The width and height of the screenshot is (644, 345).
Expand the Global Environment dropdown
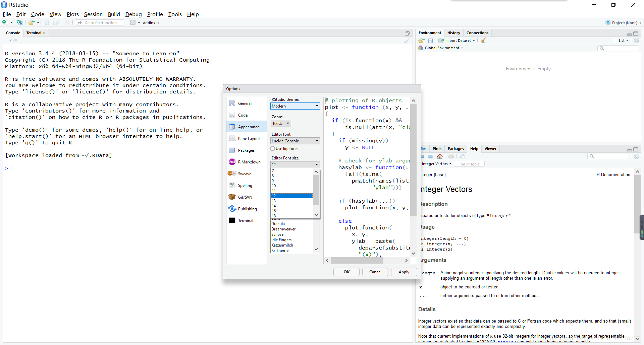(x=441, y=48)
